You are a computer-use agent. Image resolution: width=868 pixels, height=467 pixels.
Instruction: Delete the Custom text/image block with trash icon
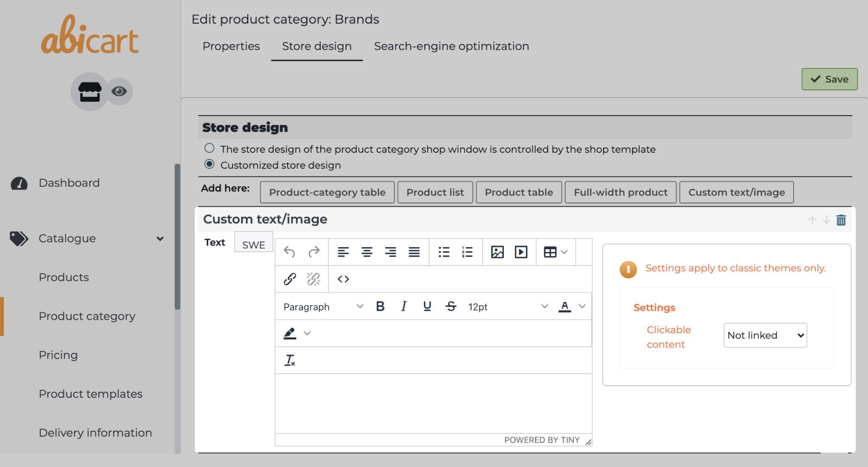841,220
